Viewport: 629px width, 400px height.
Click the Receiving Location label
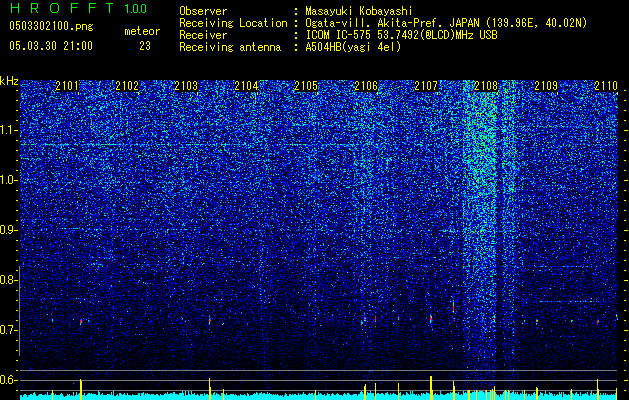tap(233, 23)
